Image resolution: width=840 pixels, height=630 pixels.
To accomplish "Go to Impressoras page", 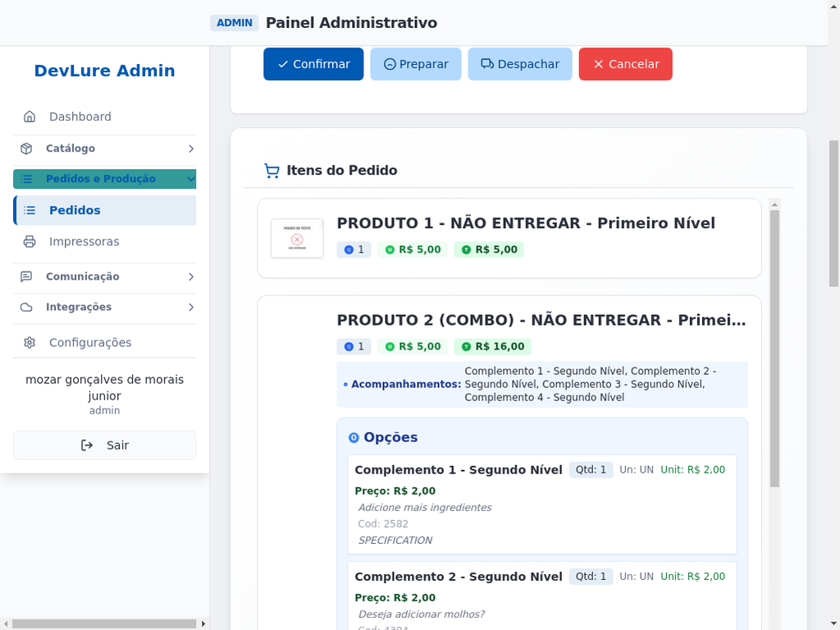I will point(84,242).
